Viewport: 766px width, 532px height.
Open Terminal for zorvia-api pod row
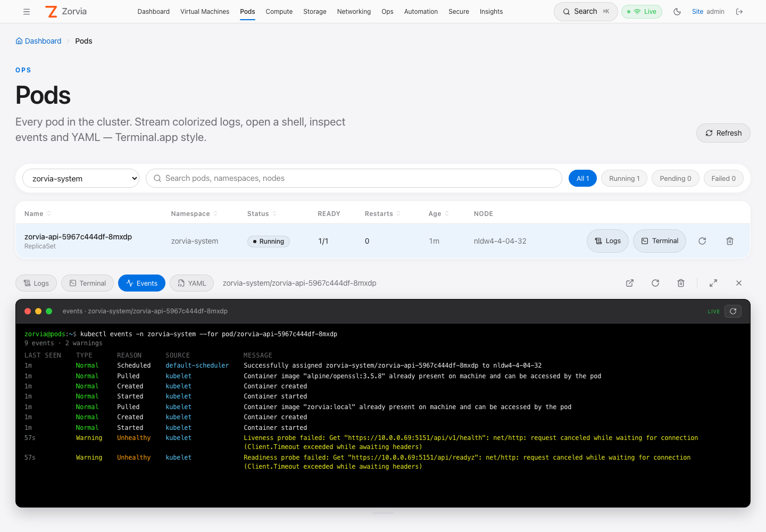(660, 241)
